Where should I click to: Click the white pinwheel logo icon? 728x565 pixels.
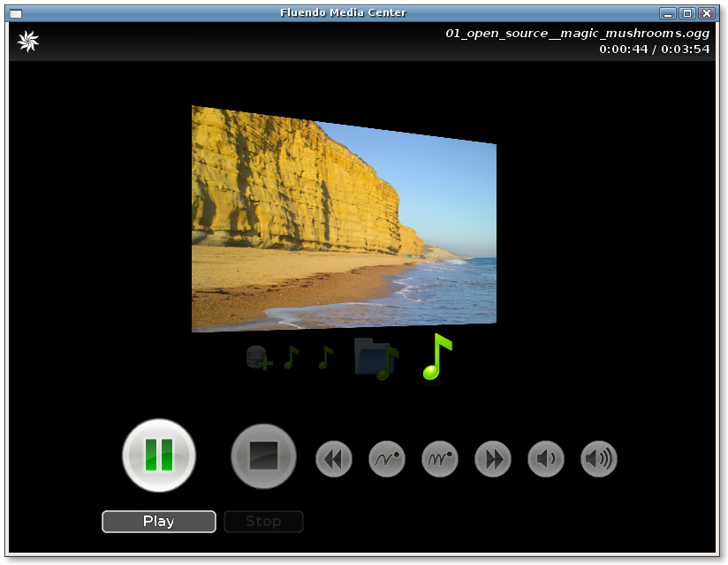click(28, 42)
